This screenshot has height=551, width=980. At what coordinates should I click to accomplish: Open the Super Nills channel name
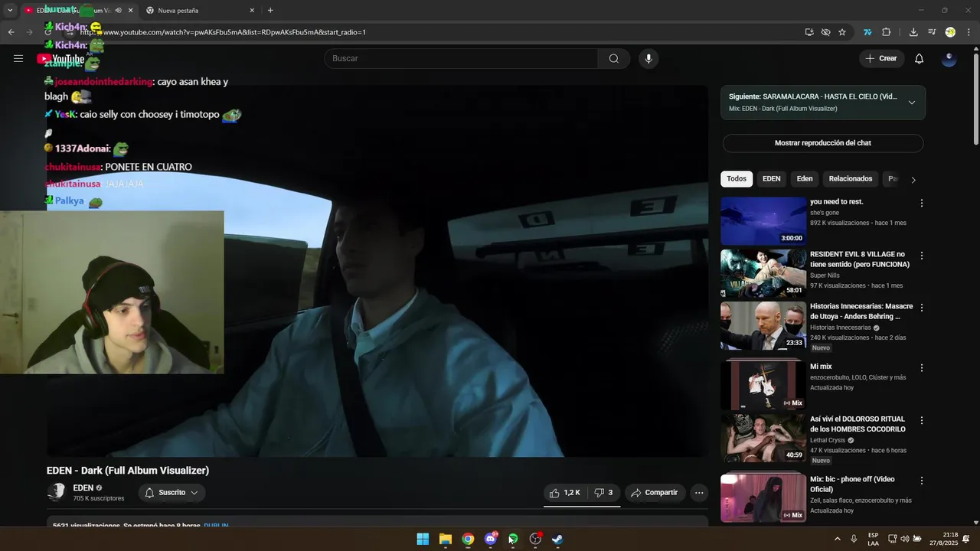click(x=825, y=275)
